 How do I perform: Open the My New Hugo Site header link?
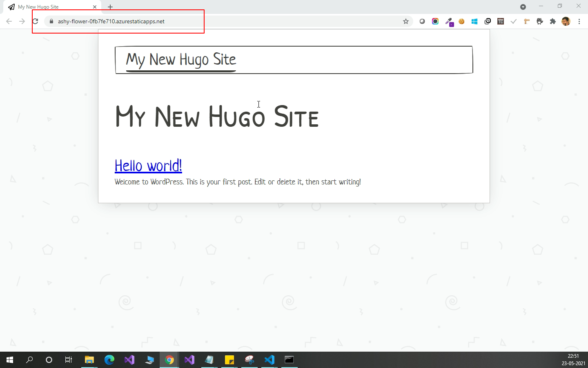181,60
